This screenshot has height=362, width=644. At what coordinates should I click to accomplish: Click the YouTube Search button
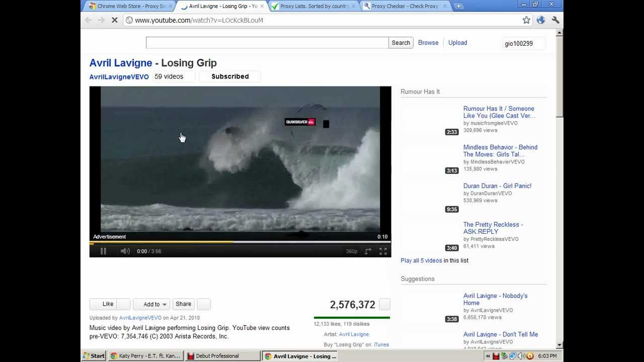(401, 43)
